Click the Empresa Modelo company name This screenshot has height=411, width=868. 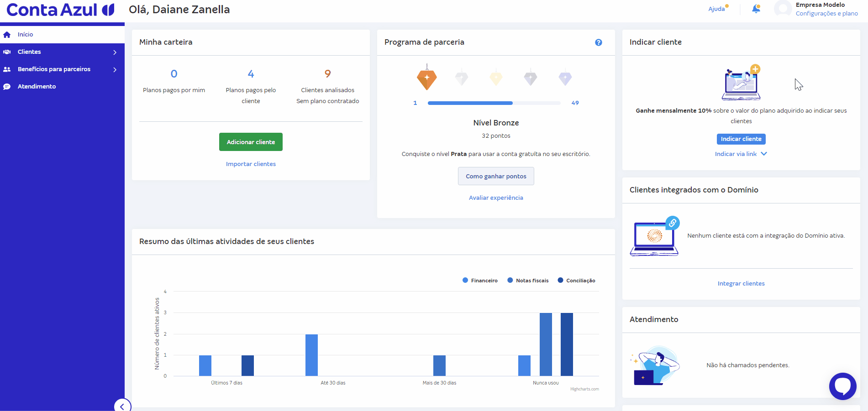click(820, 5)
